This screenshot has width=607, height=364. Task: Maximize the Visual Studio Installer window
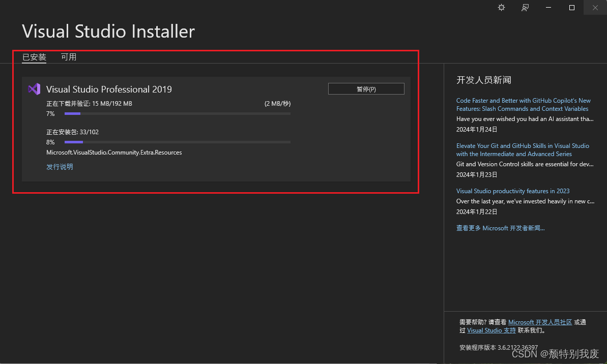tap(572, 8)
